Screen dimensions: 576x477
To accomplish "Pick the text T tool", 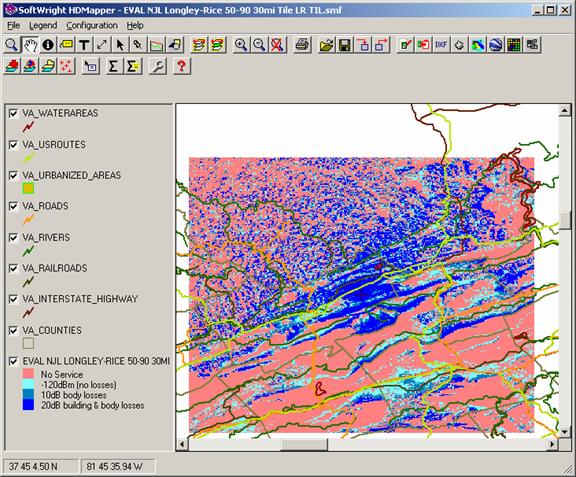I will 84,45.
